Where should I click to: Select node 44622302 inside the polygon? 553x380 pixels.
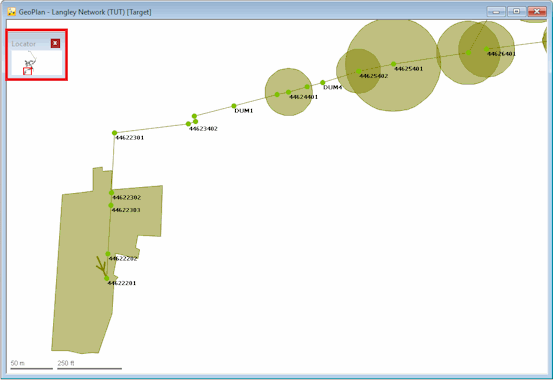(x=111, y=193)
